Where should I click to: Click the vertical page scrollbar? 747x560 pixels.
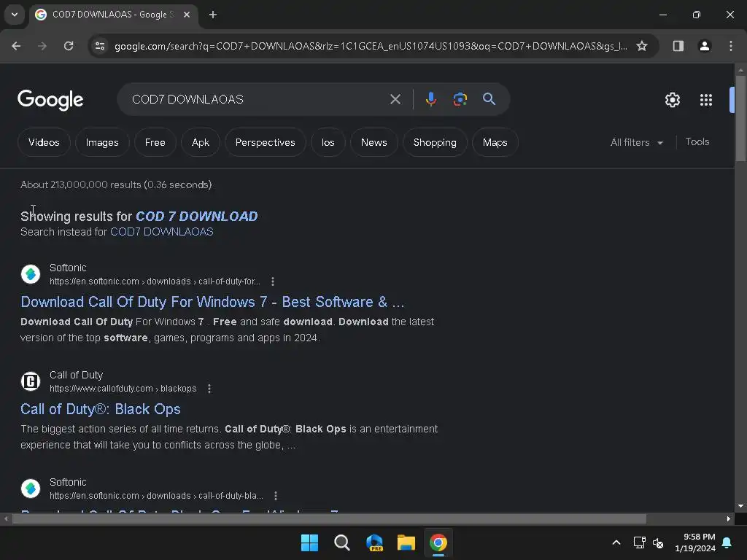(x=740, y=119)
